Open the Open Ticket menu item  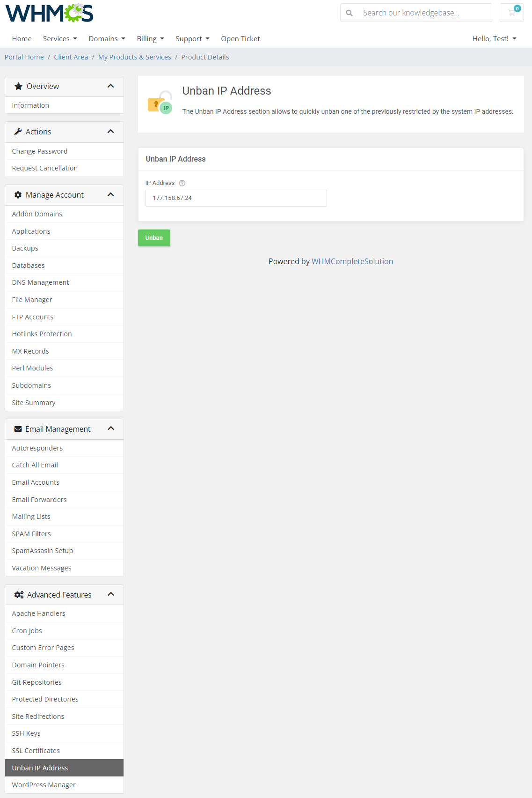click(x=240, y=39)
